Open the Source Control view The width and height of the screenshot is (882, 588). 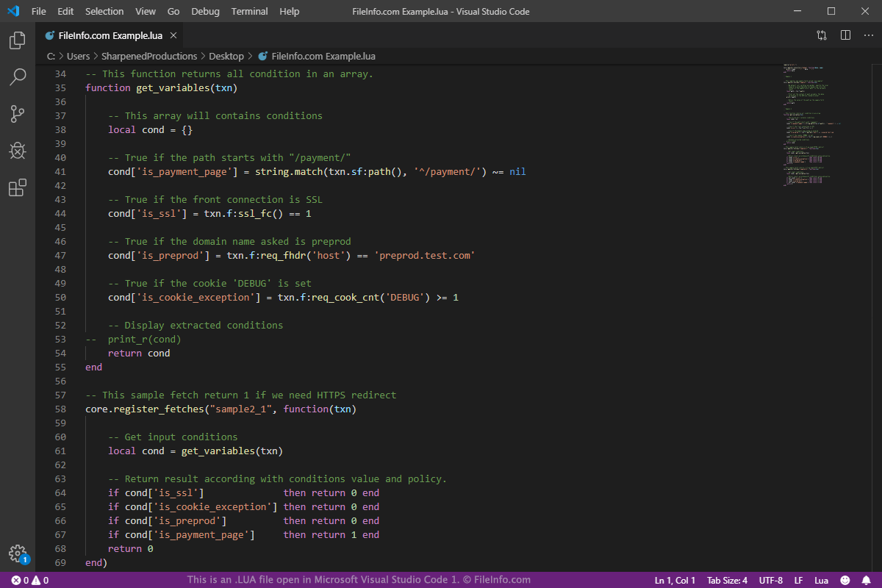pyautogui.click(x=18, y=113)
